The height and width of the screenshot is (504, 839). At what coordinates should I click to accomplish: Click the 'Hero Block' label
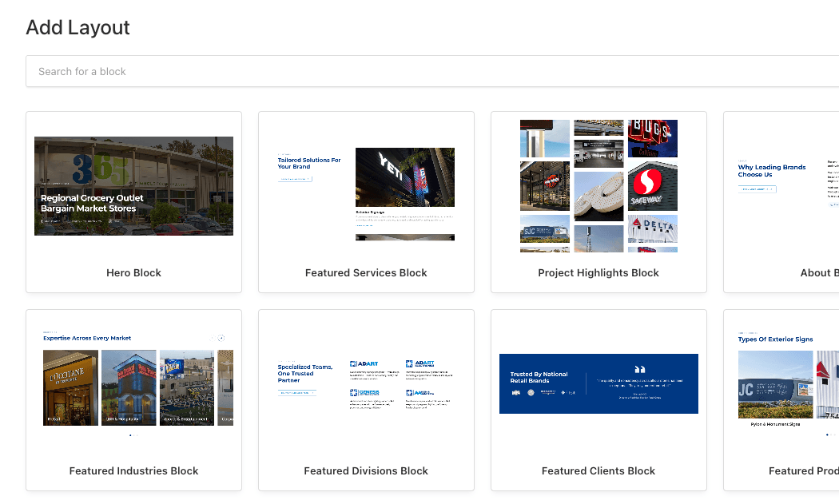click(x=133, y=273)
